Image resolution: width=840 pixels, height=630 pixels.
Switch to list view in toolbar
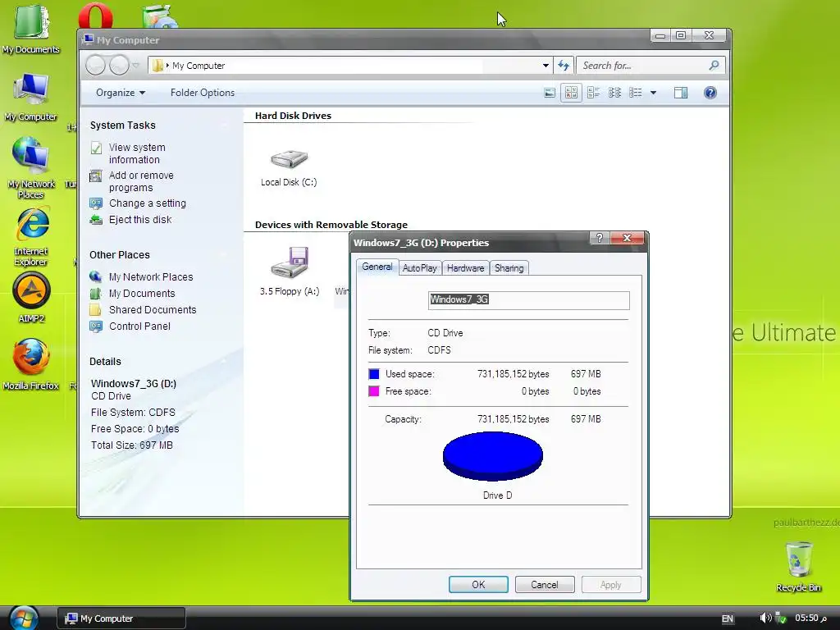pos(614,93)
